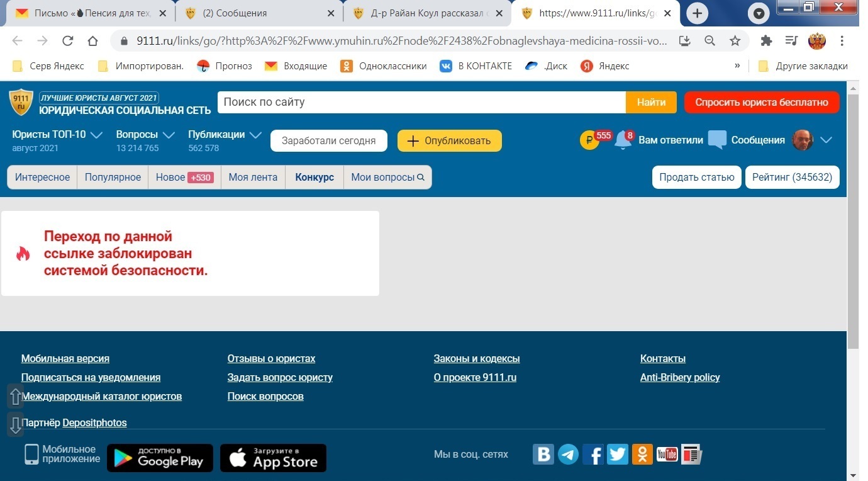The width and height of the screenshot is (868, 481).
Task: Click the scroll-up arrow on left side
Action: tap(16, 397)
